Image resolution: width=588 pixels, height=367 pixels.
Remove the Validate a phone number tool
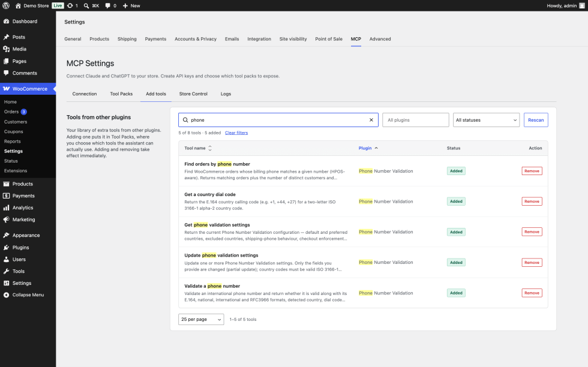532,293
